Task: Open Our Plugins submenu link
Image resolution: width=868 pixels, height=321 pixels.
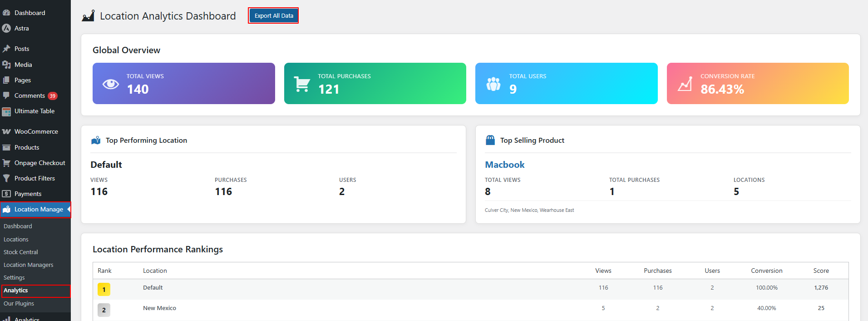Action: [x=19, y=303]
